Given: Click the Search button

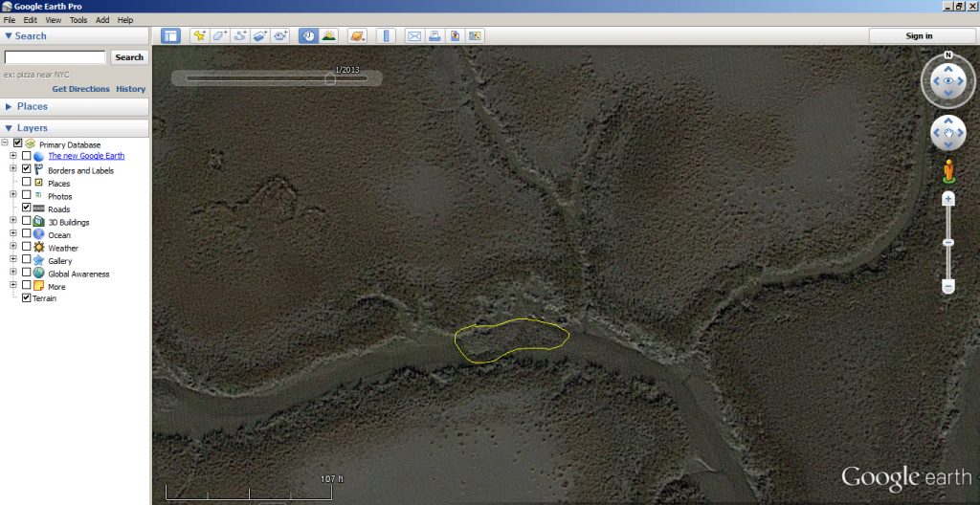Looking at the screenshot, I should [x=129, y=56].
